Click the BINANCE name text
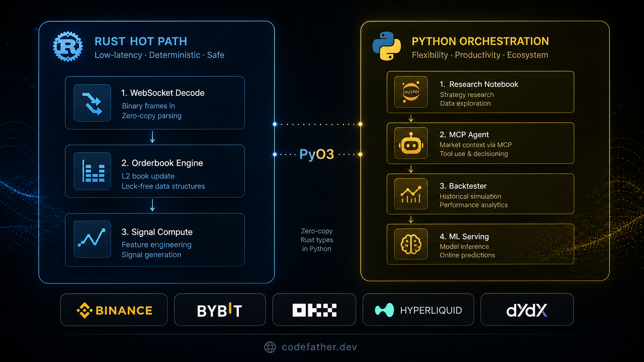Image resolution: width=644 pixels, height=362 pixels. 124,310
